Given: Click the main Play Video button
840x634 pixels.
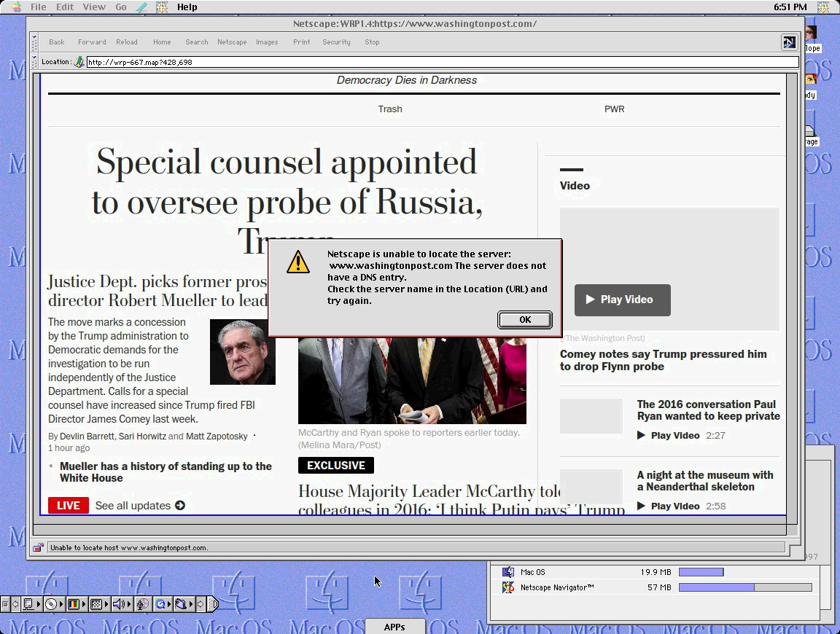Looking at the screenshot, I should tap(623, 300).
